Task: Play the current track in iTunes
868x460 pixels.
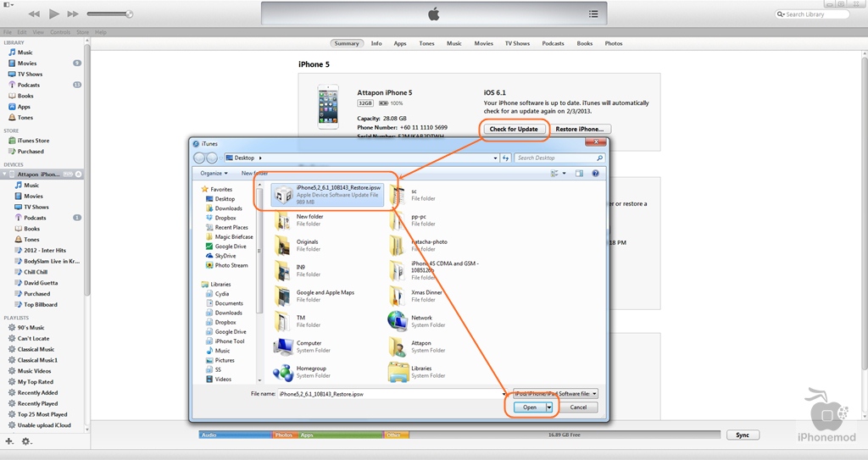Action: coord(53,14)
